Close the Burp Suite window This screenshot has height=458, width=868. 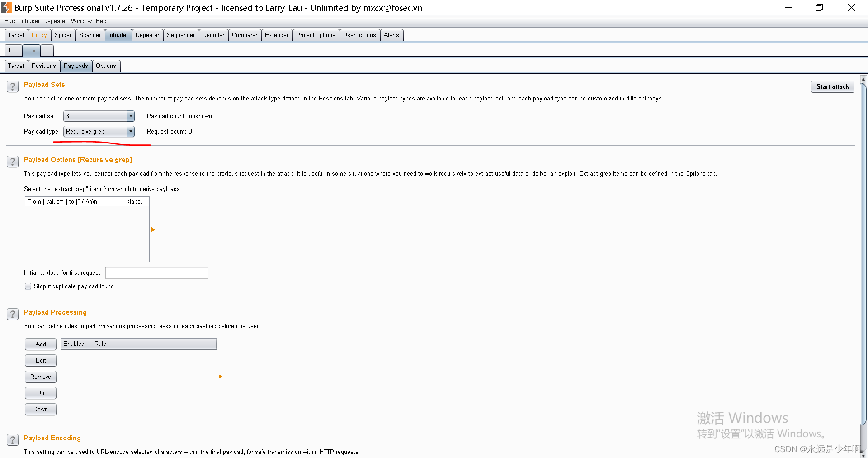pyautogui.click(x=851, y=8)
